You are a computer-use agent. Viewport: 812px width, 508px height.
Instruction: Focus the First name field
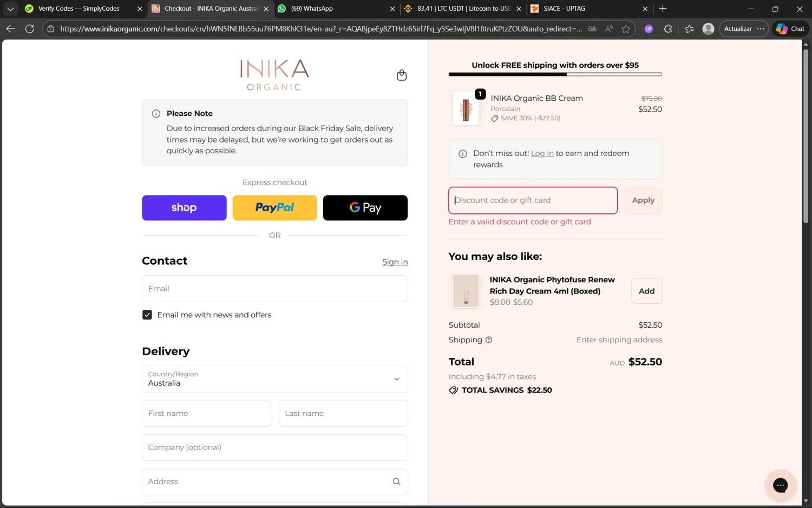(206, 414)
